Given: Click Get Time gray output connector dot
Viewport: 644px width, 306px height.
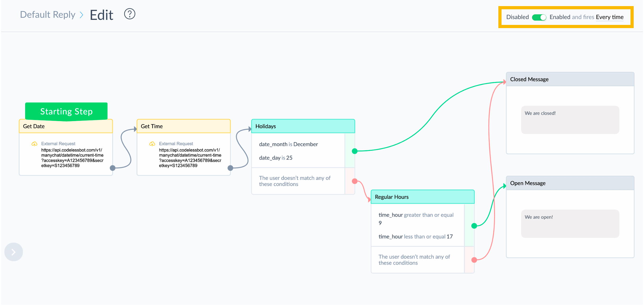Looking at the screenshot, I should pos(230,168).
